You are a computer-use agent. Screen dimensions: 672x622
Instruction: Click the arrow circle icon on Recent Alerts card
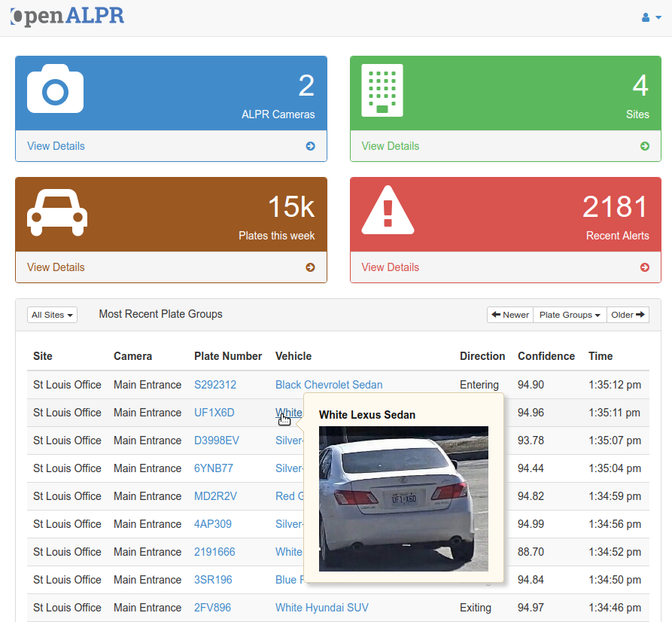(x=645, y=267)
